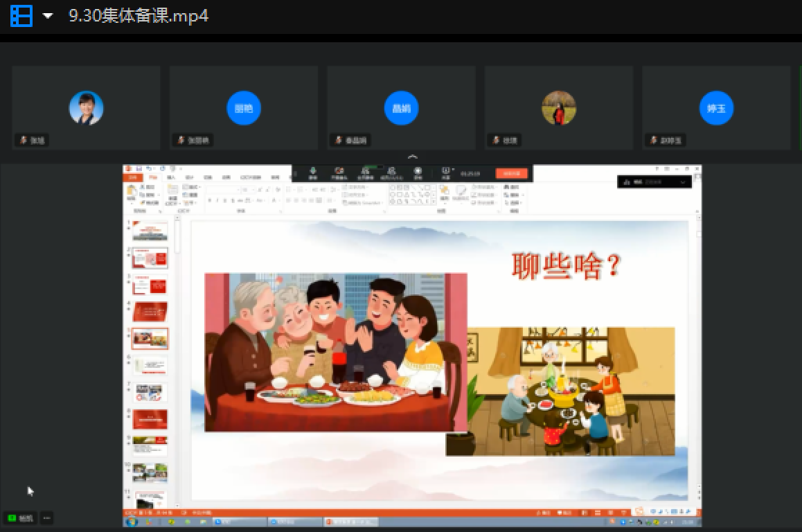
Task: Open the members icon in the meeting toolbar
Action: coord(391,172)
